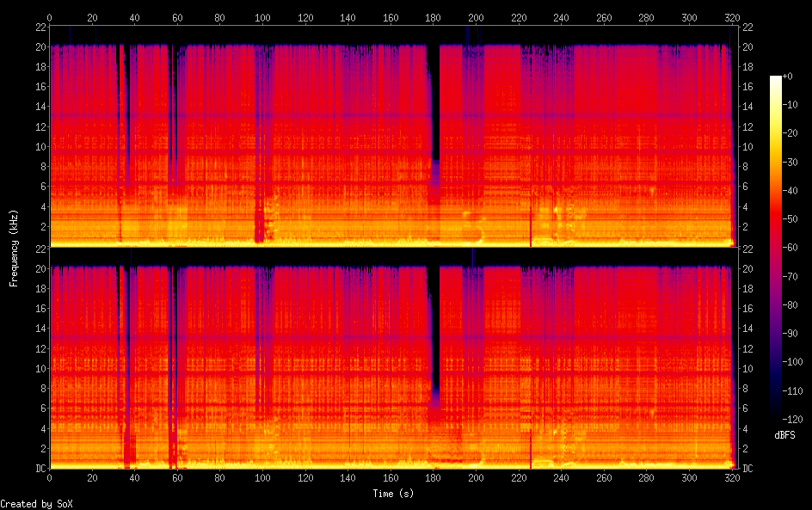The width and height of the screenshot is (812, 510).
Task: Select the "-10" color scale label
Action: click(x=790, y=105)
